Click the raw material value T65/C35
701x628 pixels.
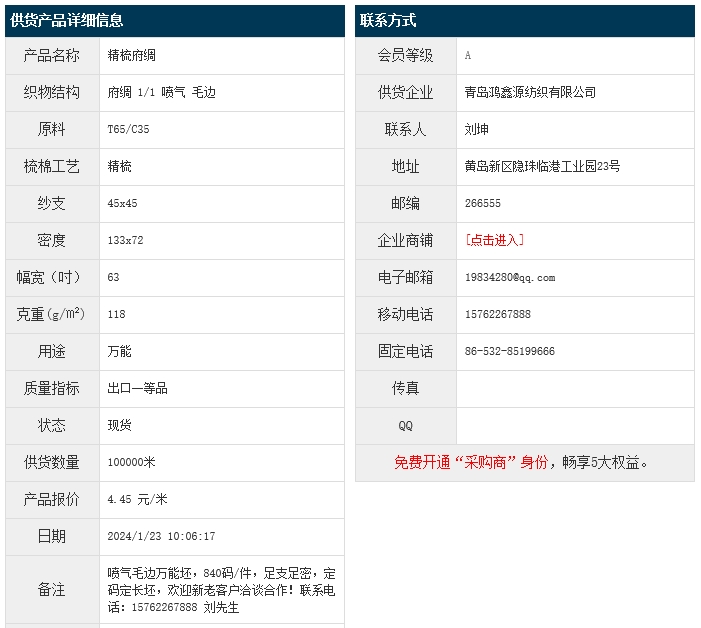click(x=128, y=129)
